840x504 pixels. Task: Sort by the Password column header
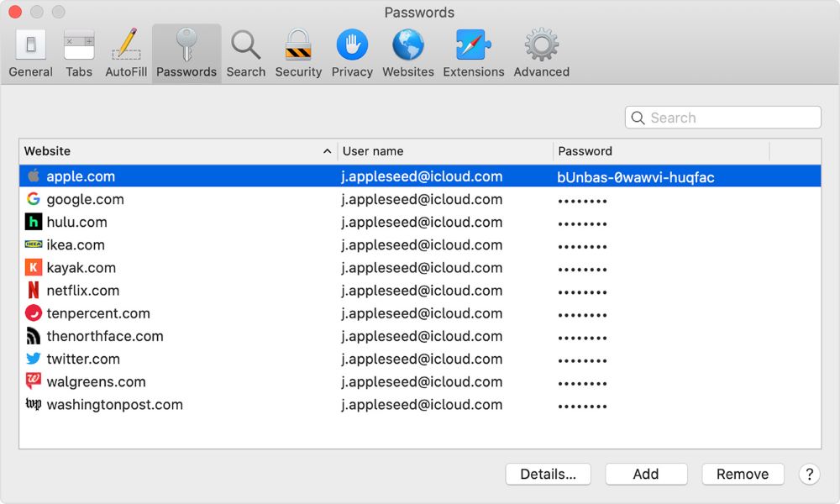661,151
